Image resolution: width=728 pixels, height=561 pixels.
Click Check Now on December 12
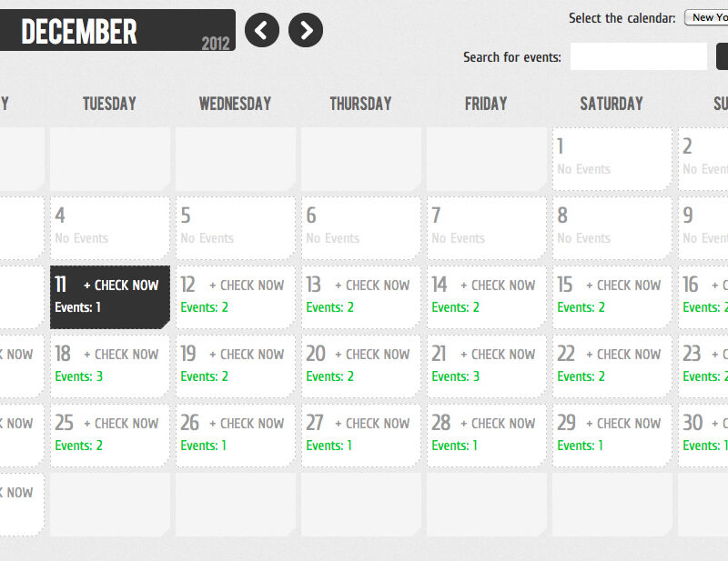click(x=247, y=286)
